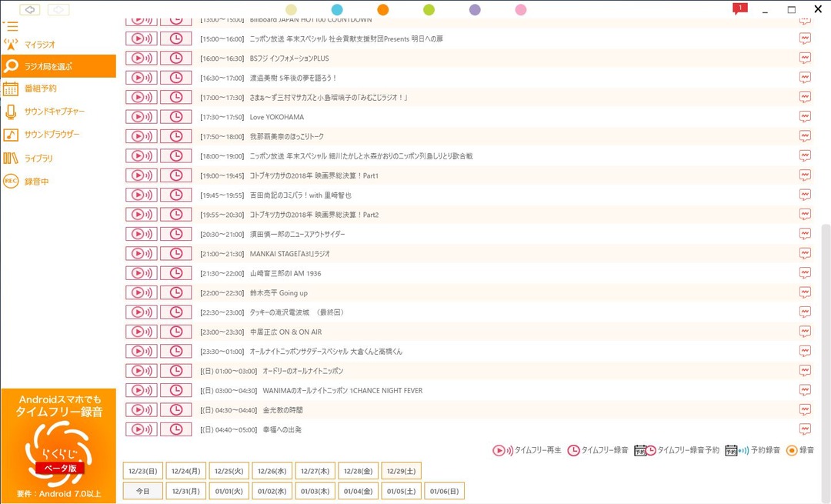
Task: Select date 12/23(日)
Action: pyautogui.click(x=143, y=471)
